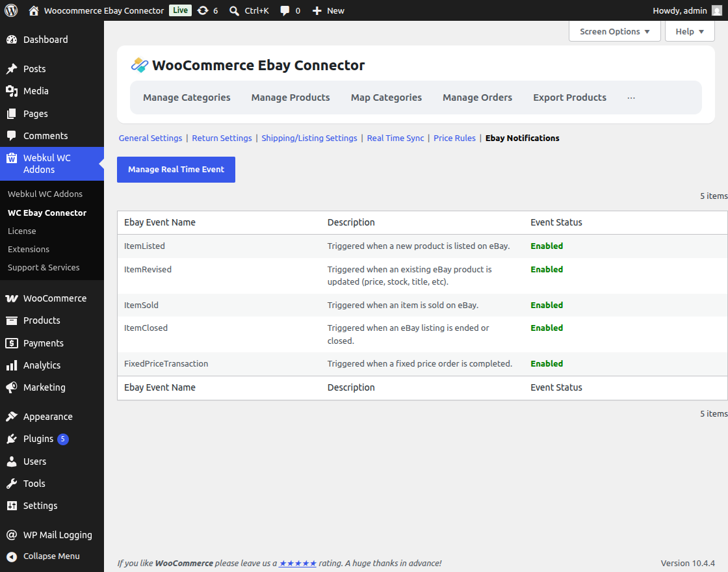Image resolution: width=728 pixels, height=572 pixels.
Task: Click the Payments dollar icon
Action: (x=12, y=343)
